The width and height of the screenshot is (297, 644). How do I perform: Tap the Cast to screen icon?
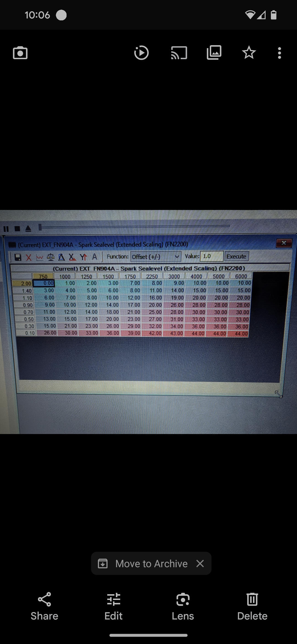pyautogui.click(x=179, y=53)
